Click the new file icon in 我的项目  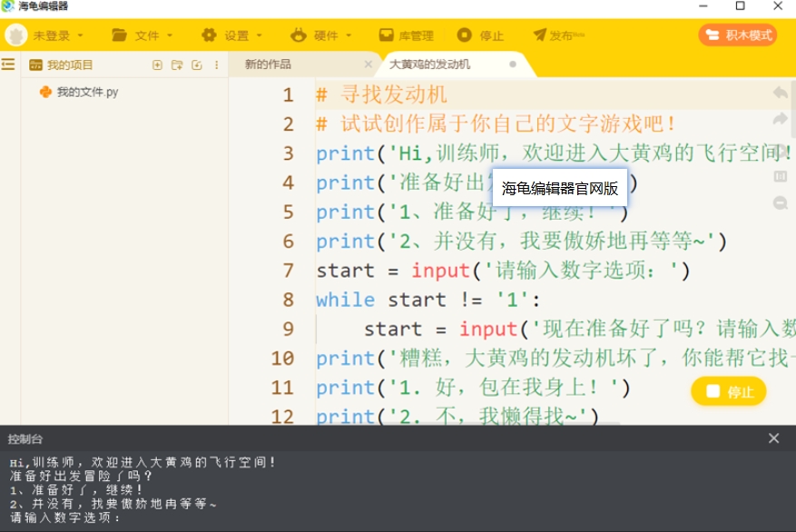157,65
